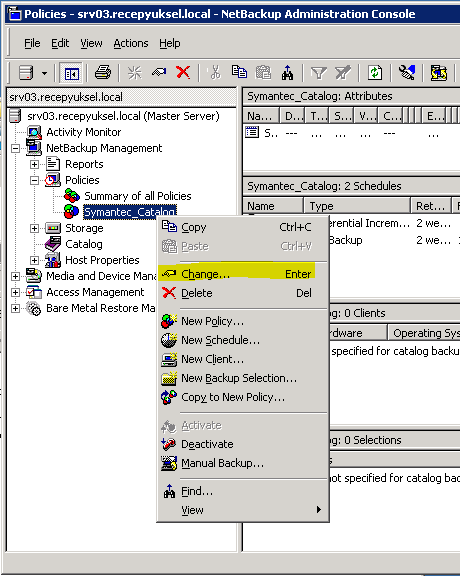Viewport: 460px width, 576px height.
Task: Choose New Backup Selection... in context menu
Action: 242,378
